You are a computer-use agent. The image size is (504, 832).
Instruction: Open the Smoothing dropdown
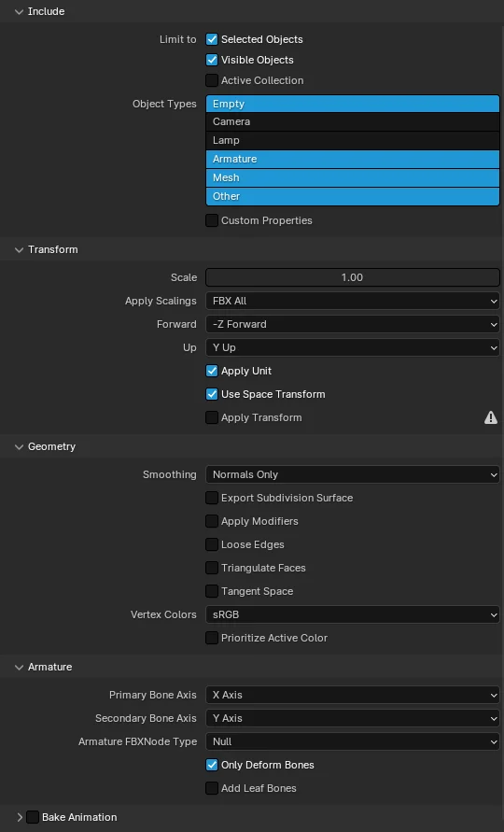352,474
